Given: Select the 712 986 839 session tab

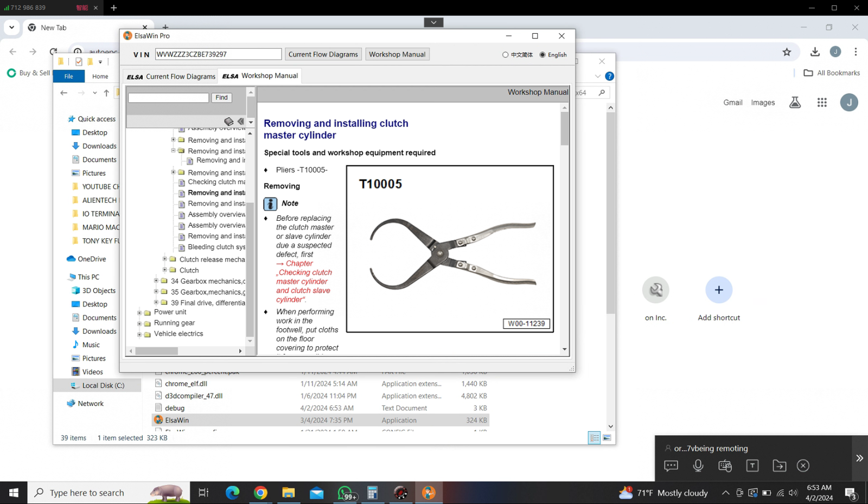Looking at the screenshot, I should [51, 8].
